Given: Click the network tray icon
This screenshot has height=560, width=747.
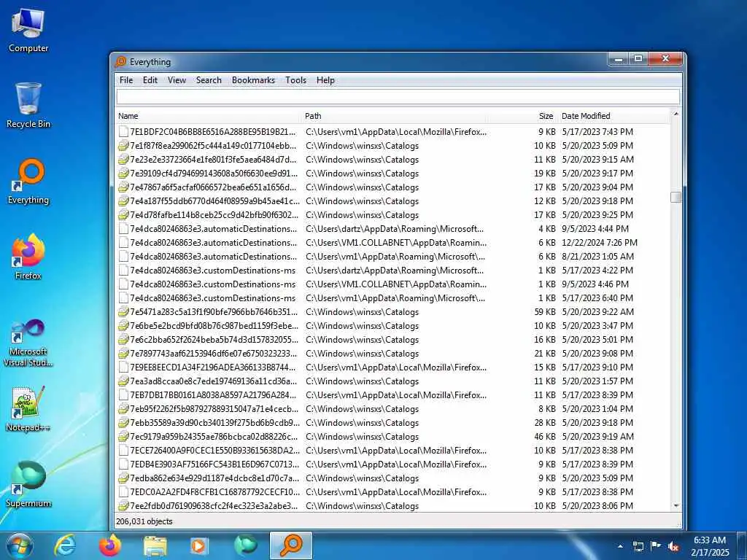Looking at the screenshot, I should coord(638,546).
